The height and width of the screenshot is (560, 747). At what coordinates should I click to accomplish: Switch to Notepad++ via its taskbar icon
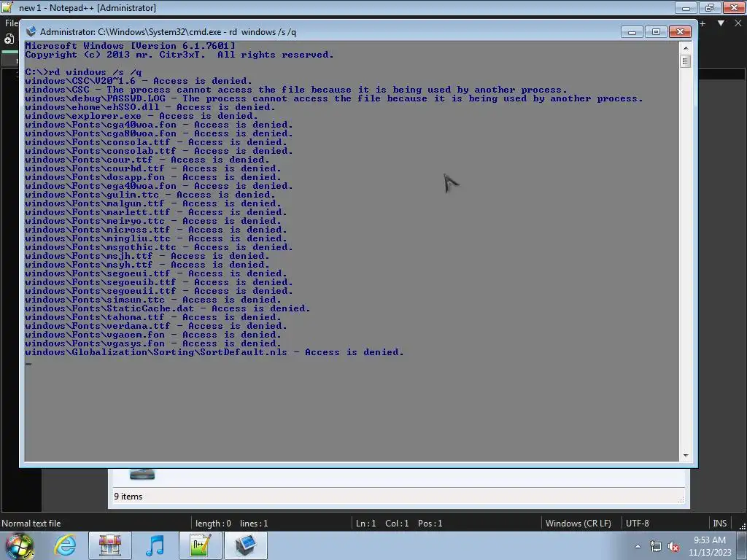pos(201,545)
